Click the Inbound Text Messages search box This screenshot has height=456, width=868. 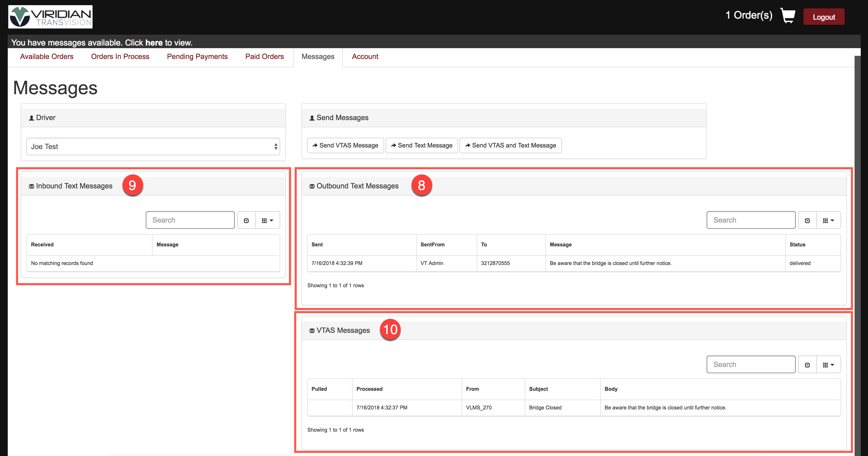pyautogui.click(x=190, y=220)
